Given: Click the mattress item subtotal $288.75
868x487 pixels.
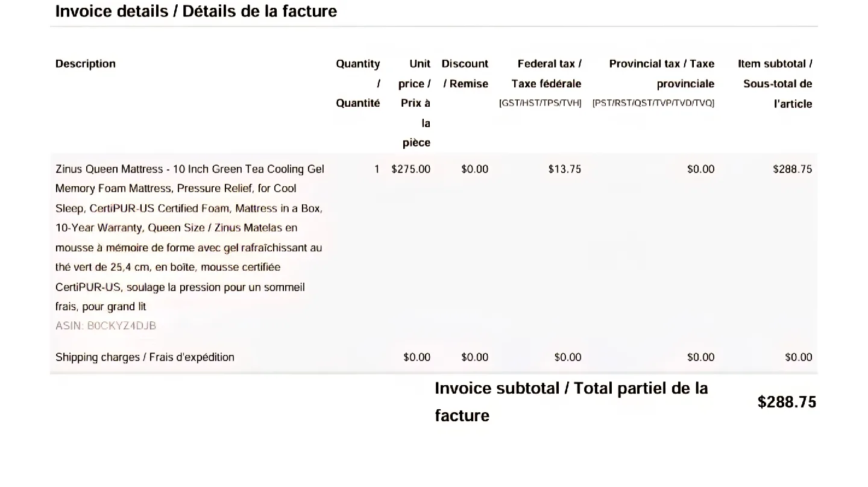Looking at the screenshot, I should click(x=792, y=169).
